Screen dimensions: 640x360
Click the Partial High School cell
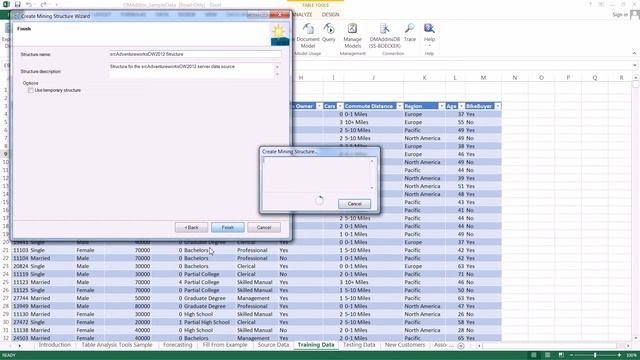pos(207,322)
